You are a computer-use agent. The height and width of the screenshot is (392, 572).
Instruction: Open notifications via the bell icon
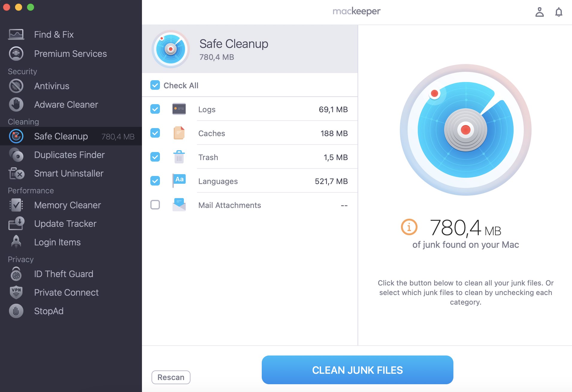559,12
